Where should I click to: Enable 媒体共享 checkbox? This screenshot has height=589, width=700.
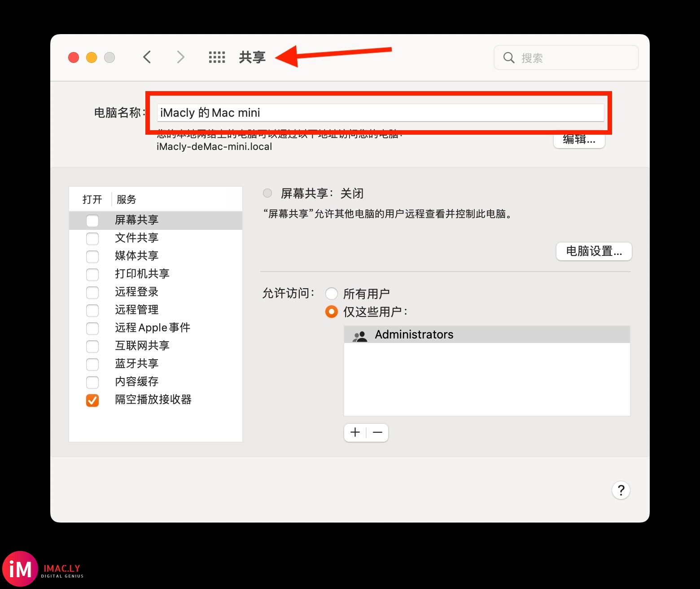coord(92,256)
